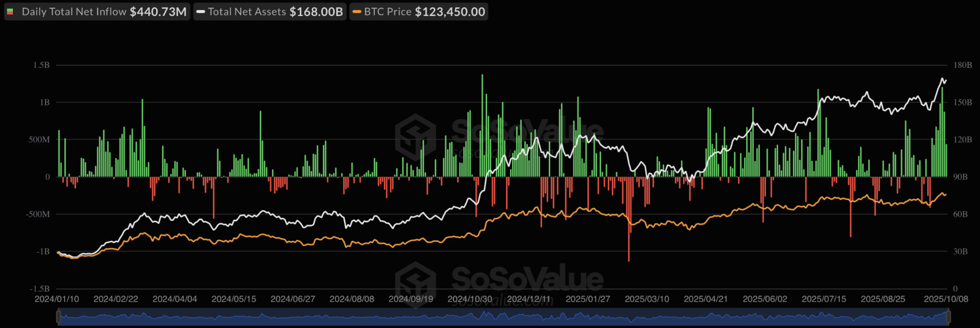Viewport: 980px width, 328px height.
Task: Click the white Total Net Assets line marker
Action: pyautogui.click(x=201, y=12)
